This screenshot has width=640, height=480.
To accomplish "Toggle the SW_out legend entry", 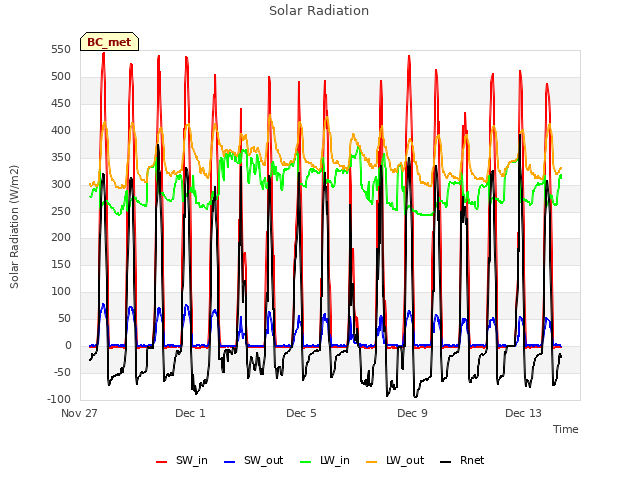I will click(x=253, y=461).
